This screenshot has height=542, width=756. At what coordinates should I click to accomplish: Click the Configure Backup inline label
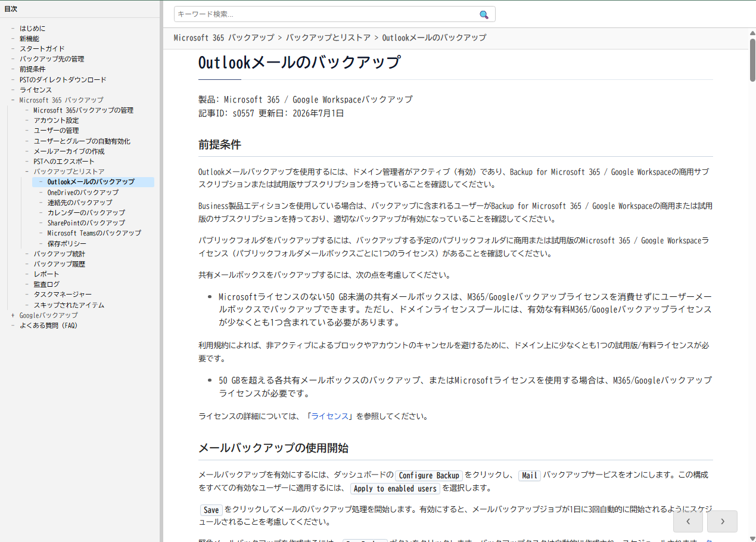click(x=429, y=475)
